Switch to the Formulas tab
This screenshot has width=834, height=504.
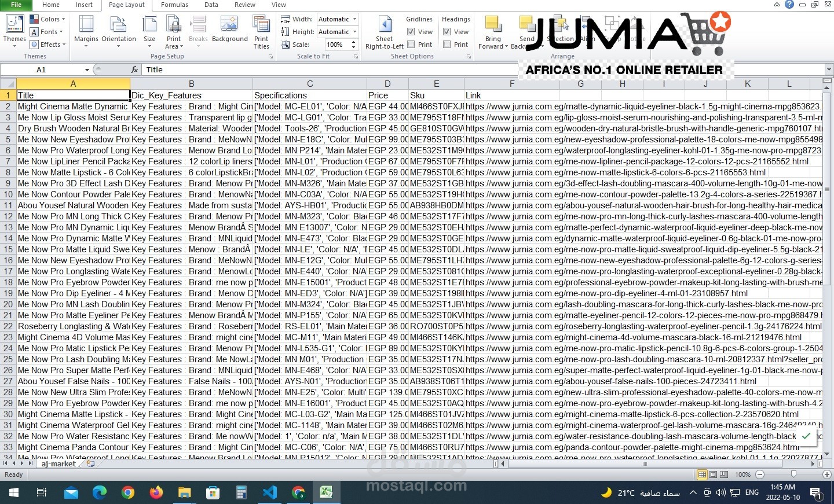click(174, 5)
